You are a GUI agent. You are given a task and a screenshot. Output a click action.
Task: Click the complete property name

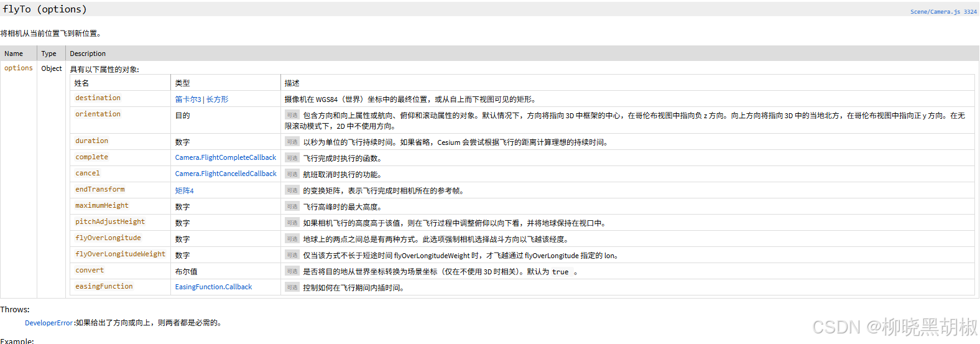[x=91, y=157]
